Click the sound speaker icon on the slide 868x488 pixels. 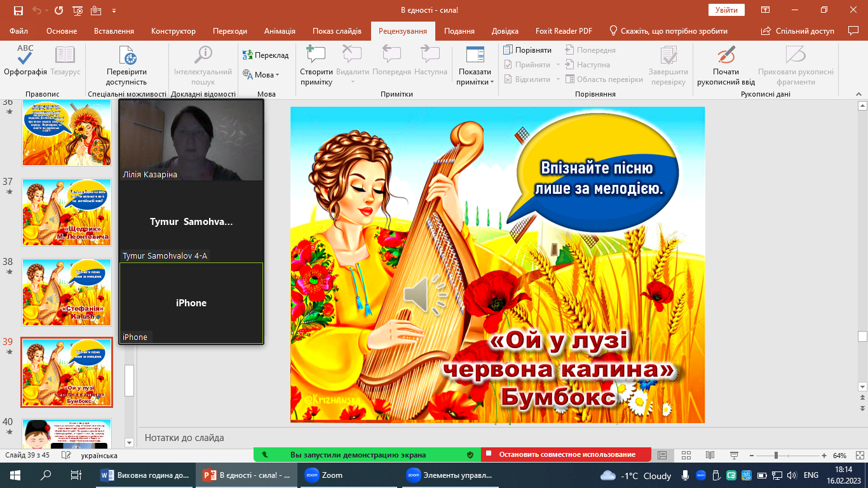point(424,296)
